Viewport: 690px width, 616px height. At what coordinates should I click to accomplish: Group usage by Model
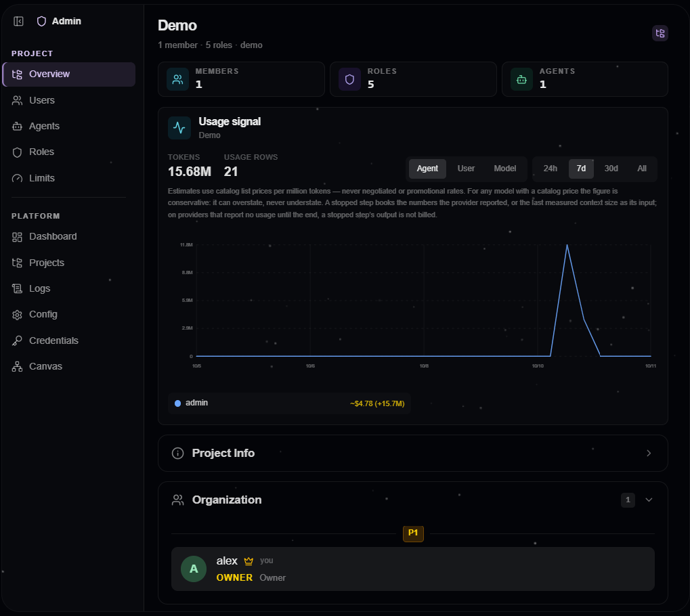pyautogui.click(x=504, y=169)
